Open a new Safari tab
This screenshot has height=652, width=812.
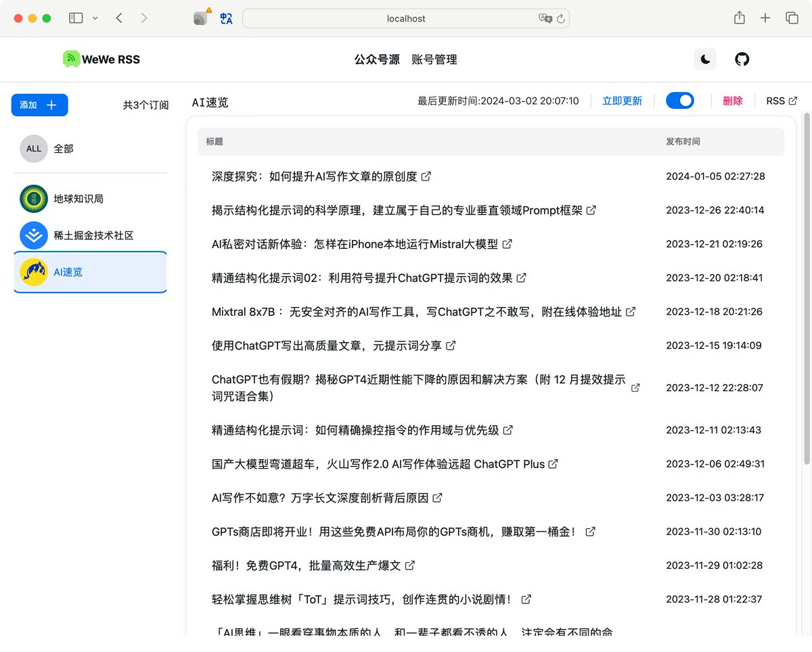(x=765, y=18)
